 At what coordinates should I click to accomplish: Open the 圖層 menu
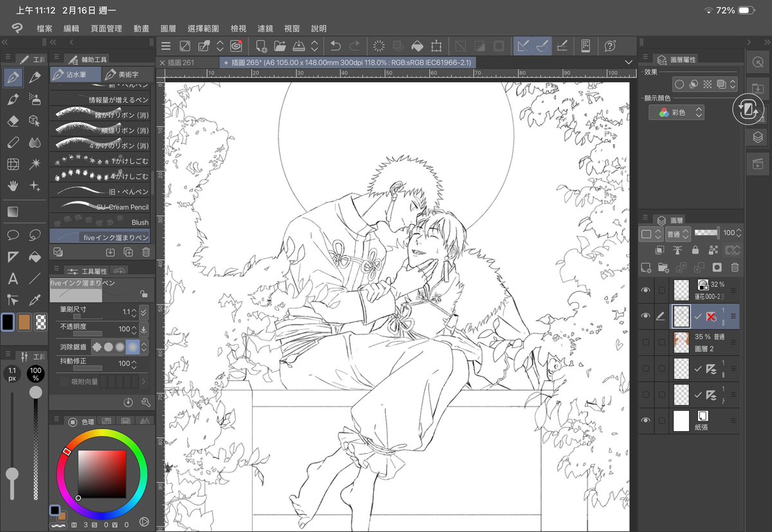tap(168, 29)
